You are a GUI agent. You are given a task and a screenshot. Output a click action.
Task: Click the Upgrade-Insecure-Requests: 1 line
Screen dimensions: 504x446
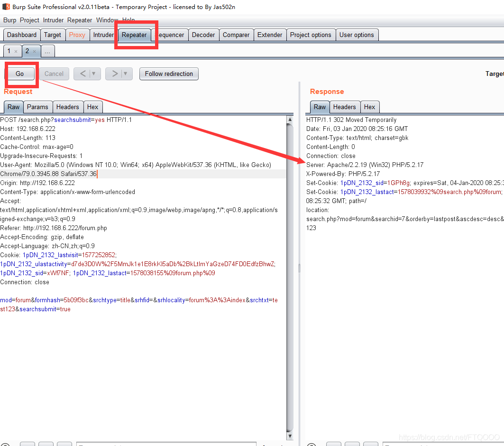pyautogui.click(x=41, y=156)
